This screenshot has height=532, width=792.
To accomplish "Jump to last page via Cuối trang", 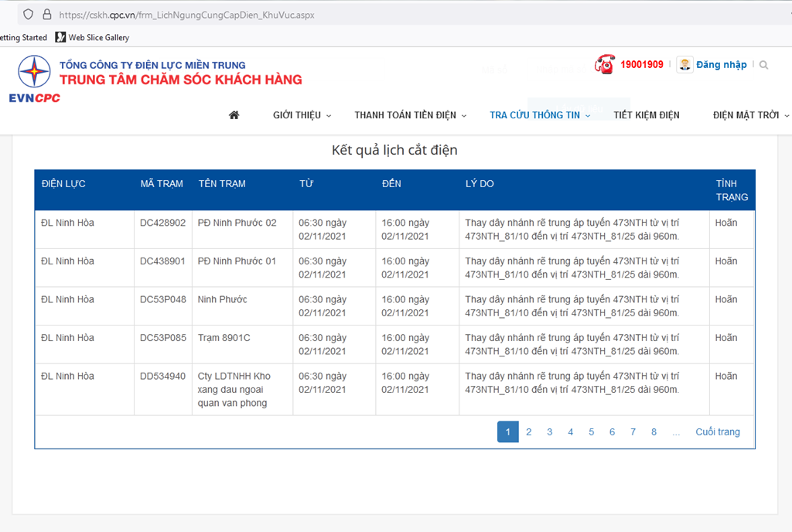I will [x=717, y=432].
